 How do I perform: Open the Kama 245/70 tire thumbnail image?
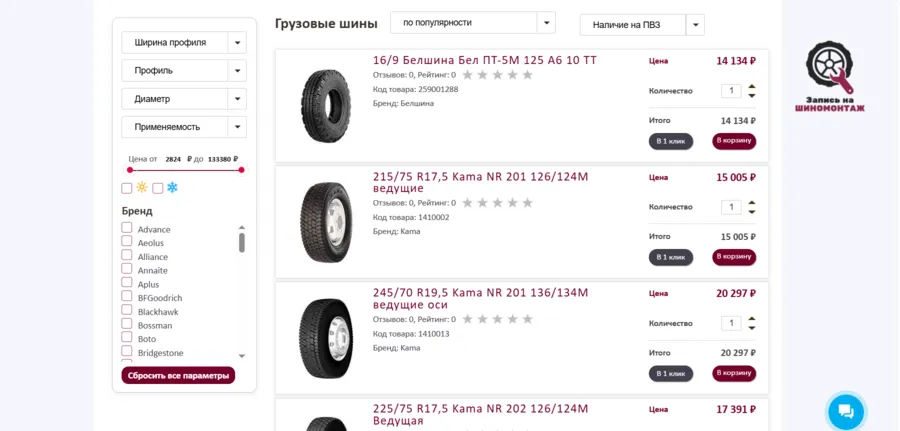(326, 338)
